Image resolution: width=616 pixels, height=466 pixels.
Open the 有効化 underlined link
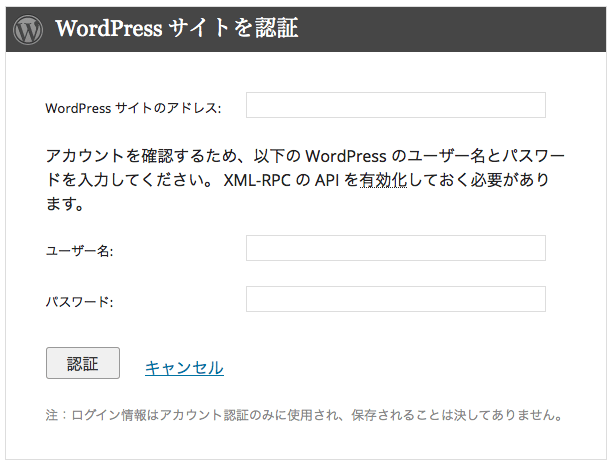[383, 180]
